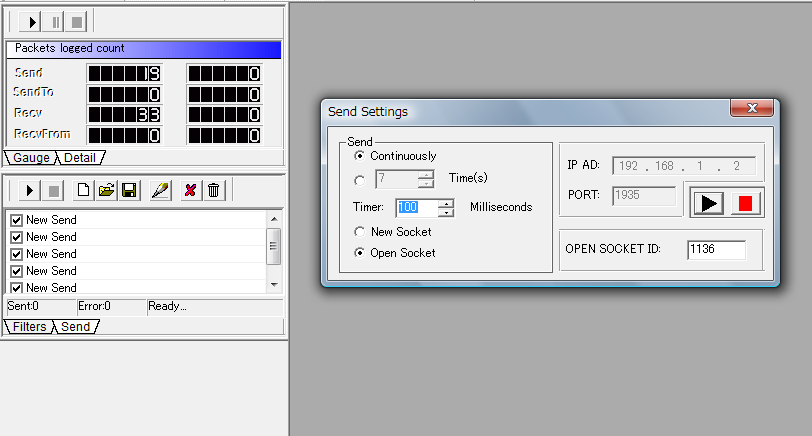Start packet logging with top play icon
The width and height of the screenshot is (812, 436).
[x=32, y=21]
